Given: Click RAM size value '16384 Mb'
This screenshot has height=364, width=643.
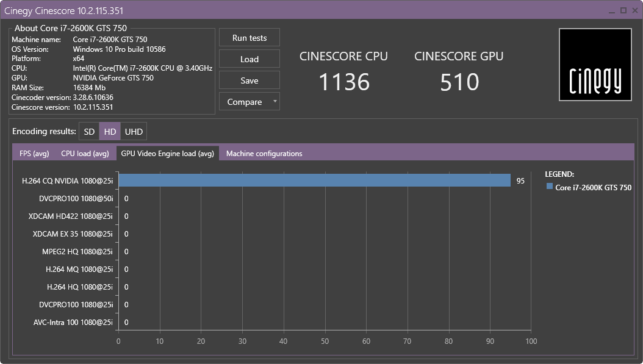Looking at the screenshot, I should pyautogui.click(x=89, y=88).
